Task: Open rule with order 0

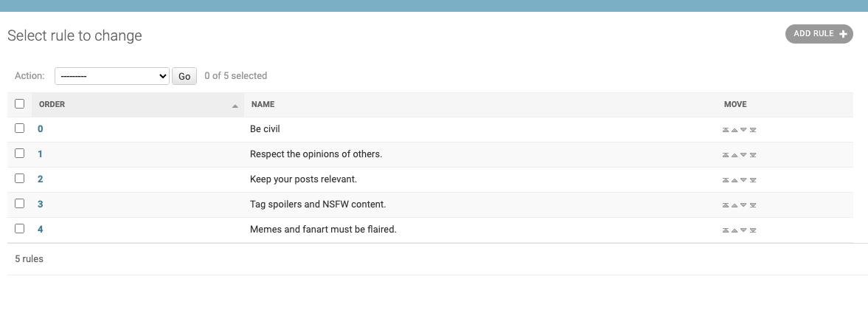Action: (x=41, y=129)
